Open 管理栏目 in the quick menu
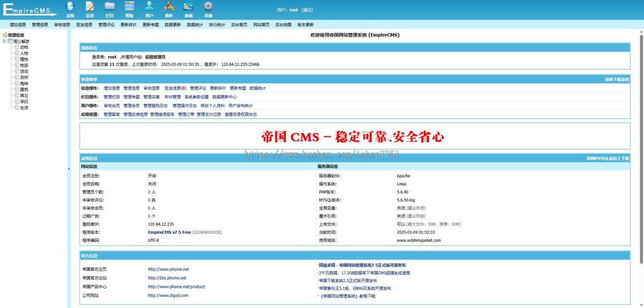The height and width of the screenshot is (308, 644). tap(112, 97)
